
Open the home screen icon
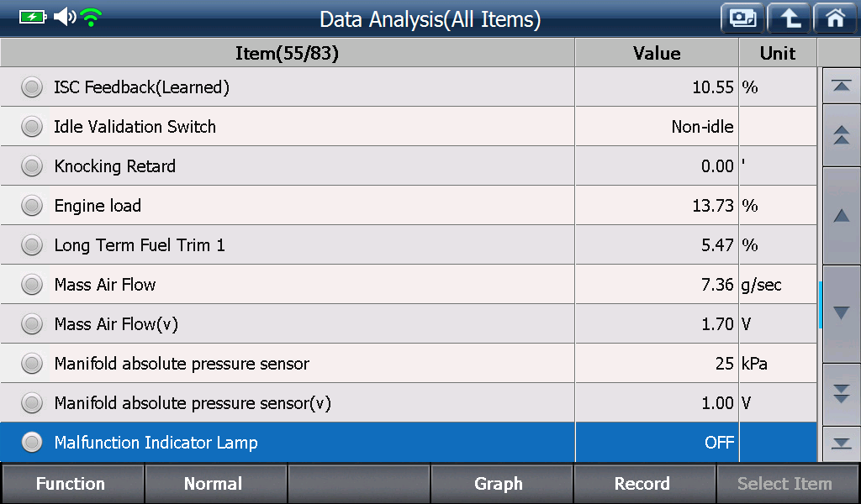pos(835,18)
